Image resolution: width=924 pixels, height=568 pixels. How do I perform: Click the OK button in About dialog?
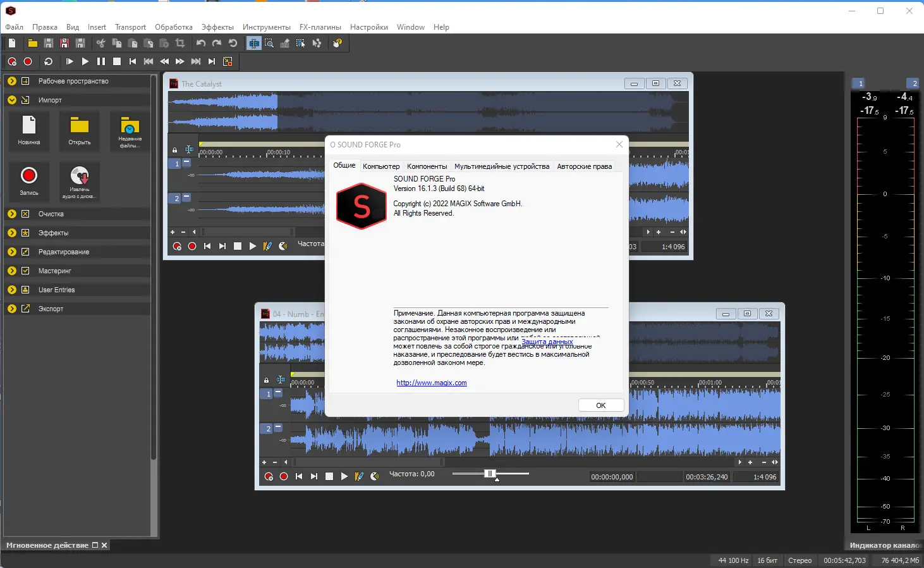pyautogui.click(x=600, y=405)
